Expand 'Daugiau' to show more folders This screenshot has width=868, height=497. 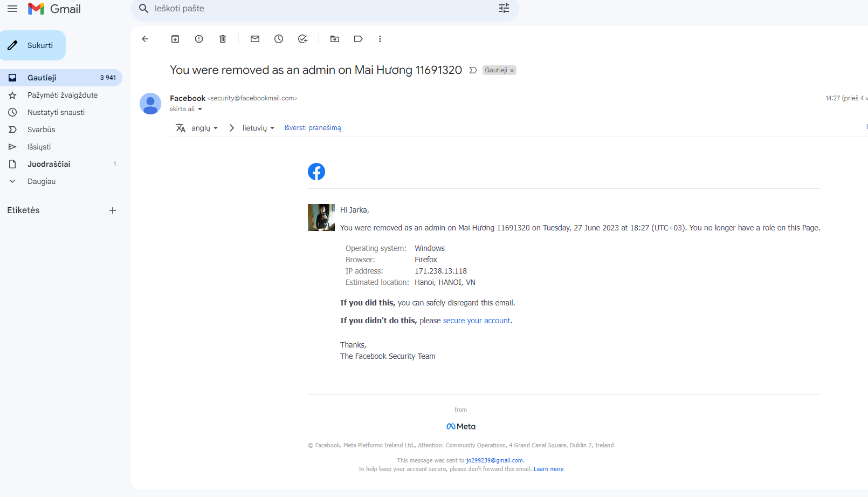42,181
